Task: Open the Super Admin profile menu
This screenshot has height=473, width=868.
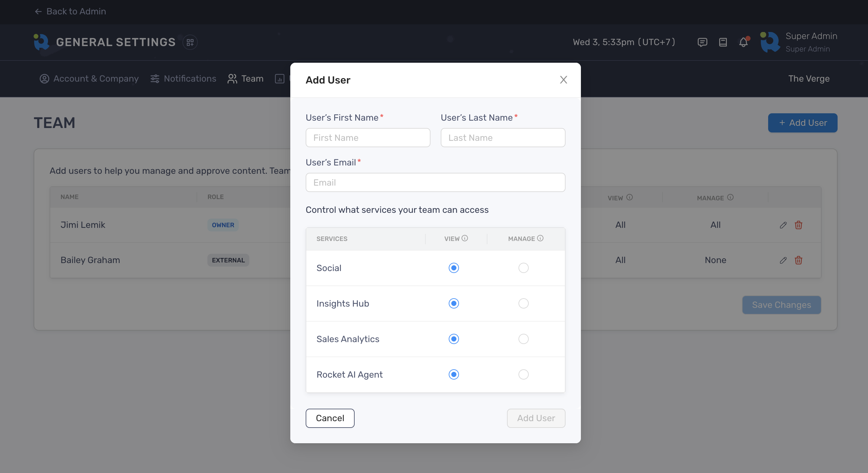Action: coord(799,42)
